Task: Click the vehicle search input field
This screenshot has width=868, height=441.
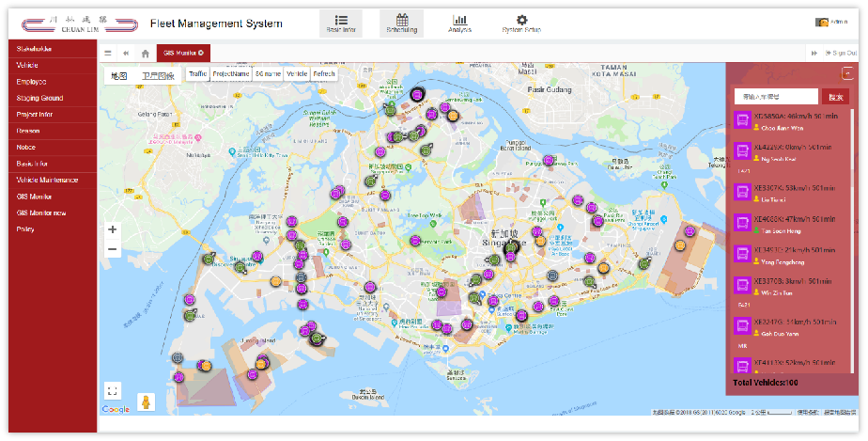Action: (x=776, y=96)
